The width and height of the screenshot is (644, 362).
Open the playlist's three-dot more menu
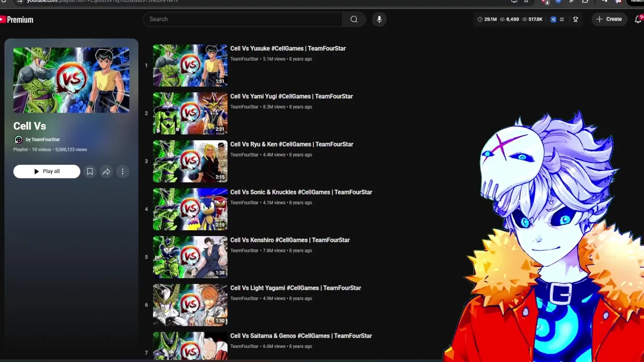(122, 171)
